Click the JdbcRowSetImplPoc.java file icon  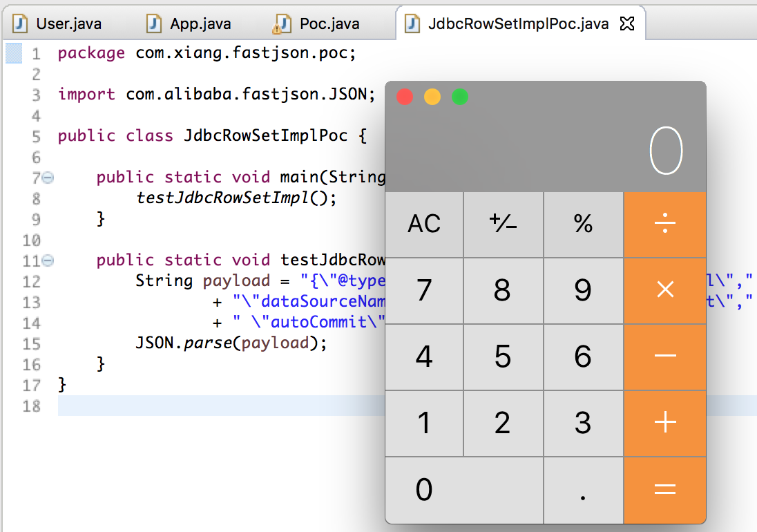coord(412,23)
